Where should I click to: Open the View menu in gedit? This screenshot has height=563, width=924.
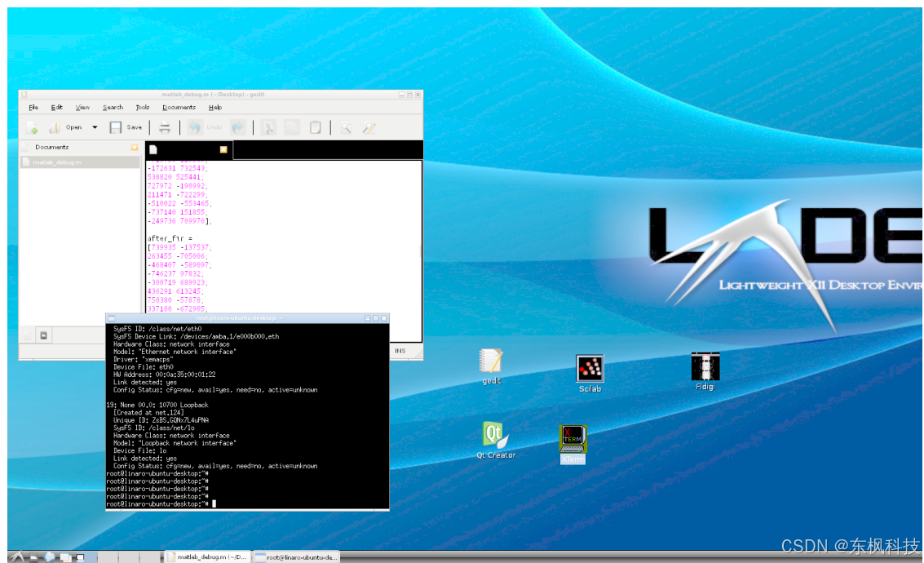[x=82, y=107]
